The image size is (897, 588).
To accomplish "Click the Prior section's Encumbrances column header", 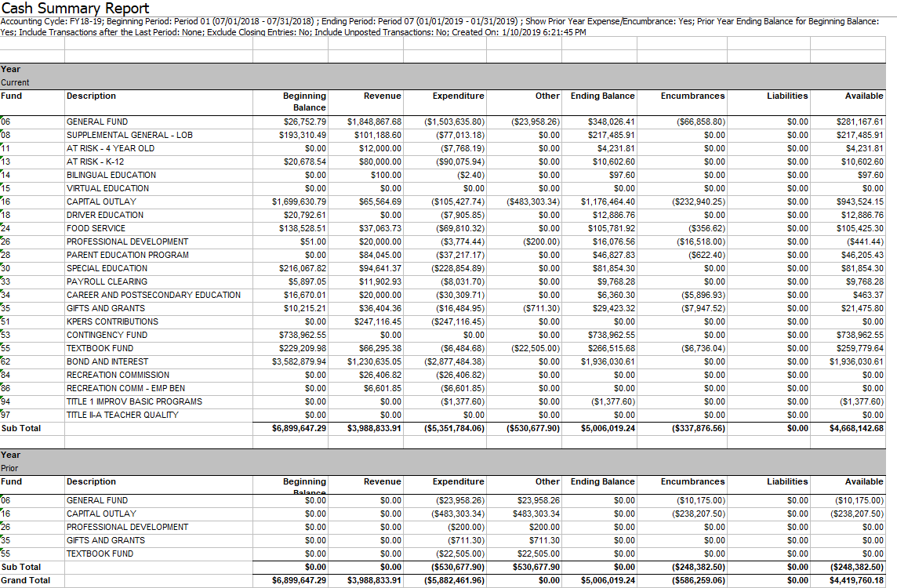I will point(693,481).
